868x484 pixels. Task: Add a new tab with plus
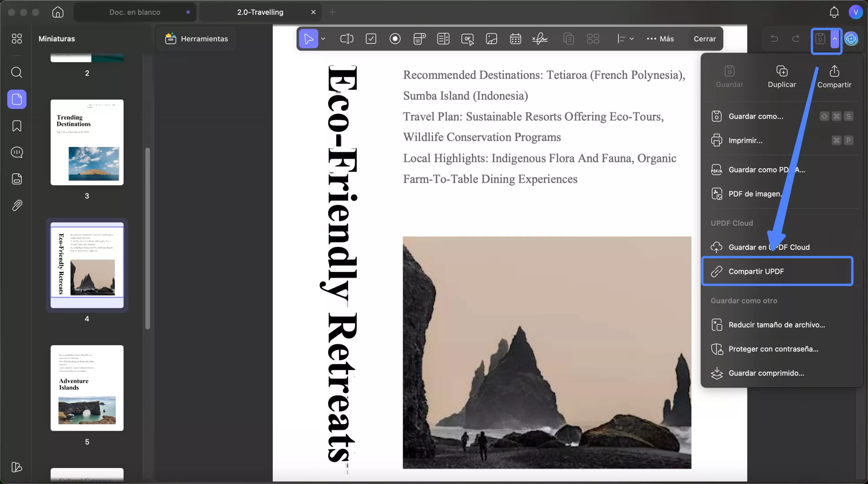333,12
